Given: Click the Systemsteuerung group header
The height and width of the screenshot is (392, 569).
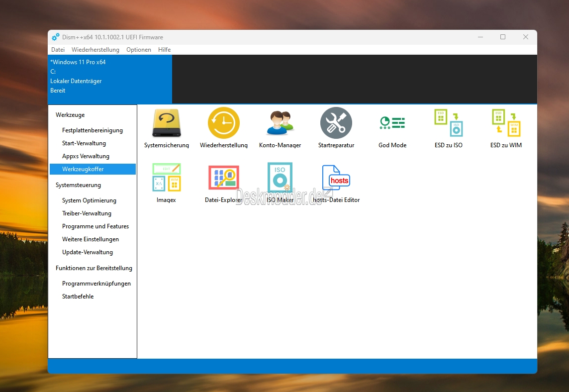Looking at the screenshot, I should [78, 185].
